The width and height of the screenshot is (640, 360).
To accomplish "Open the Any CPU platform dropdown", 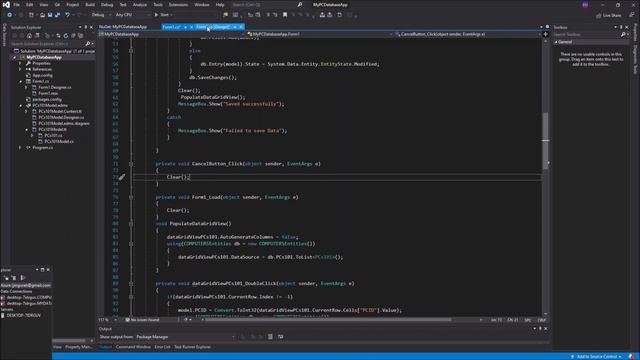I will (132, 15).
